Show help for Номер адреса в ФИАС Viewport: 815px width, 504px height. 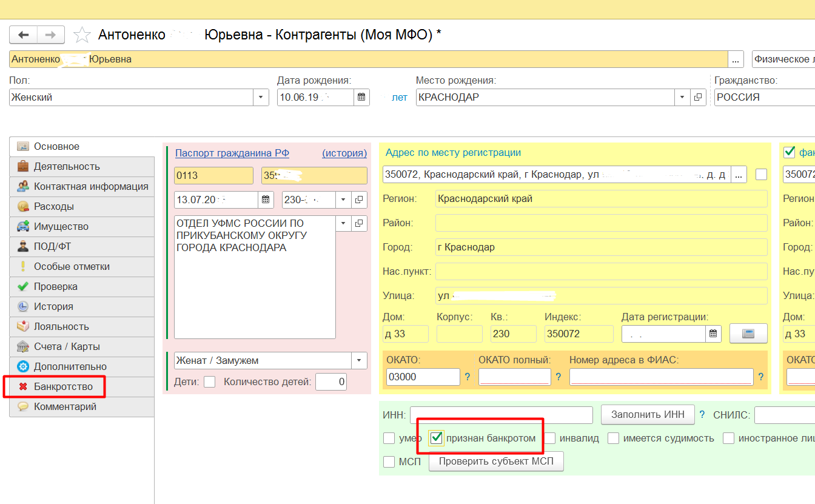tap(760, 377)
